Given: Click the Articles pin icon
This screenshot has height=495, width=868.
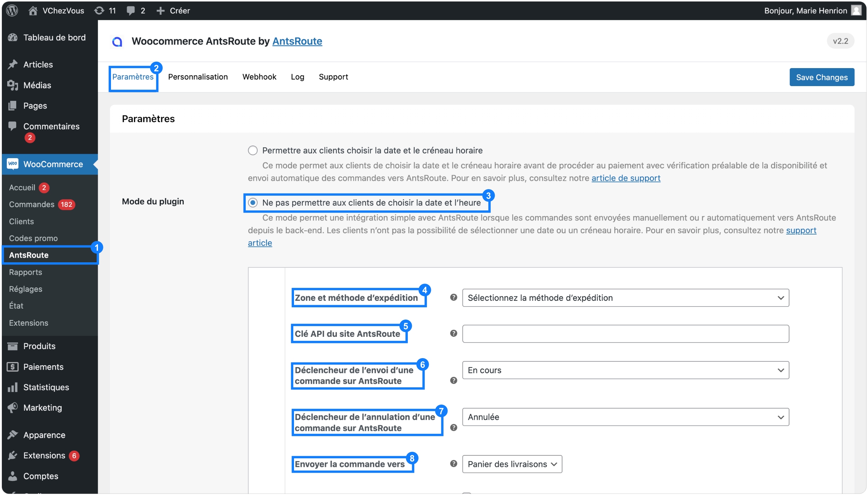Looking at the screenshot, I should (x=13, y=64).
